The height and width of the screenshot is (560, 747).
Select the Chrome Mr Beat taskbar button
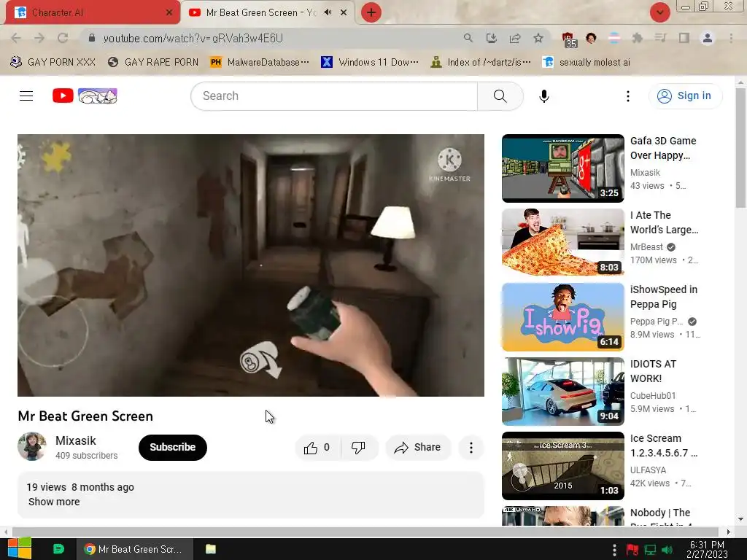134,549
